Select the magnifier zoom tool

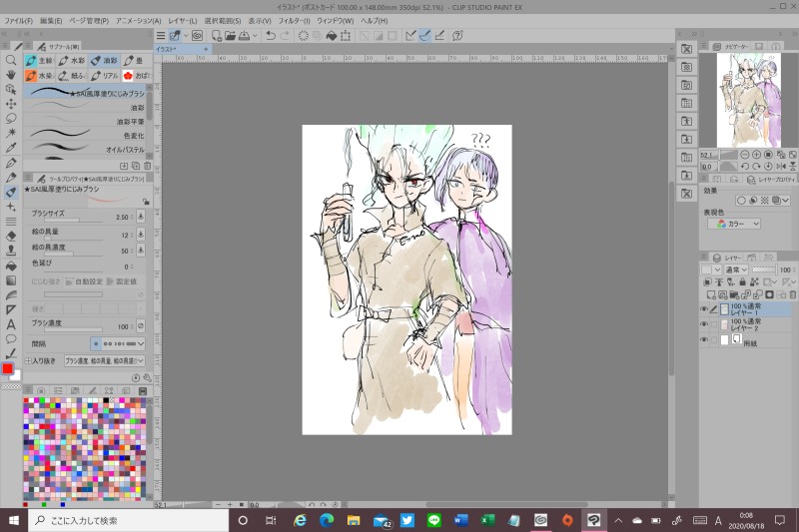coord(11,60)
